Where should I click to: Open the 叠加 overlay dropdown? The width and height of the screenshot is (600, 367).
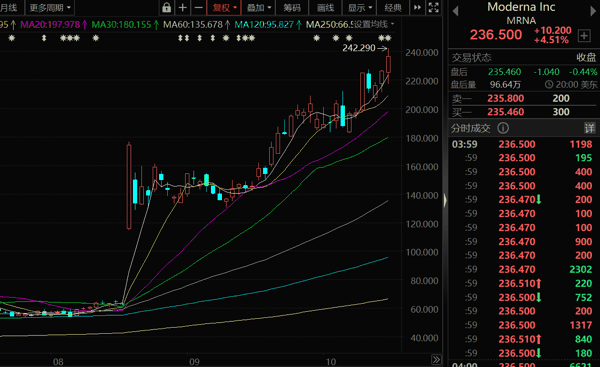pos(259,8)
